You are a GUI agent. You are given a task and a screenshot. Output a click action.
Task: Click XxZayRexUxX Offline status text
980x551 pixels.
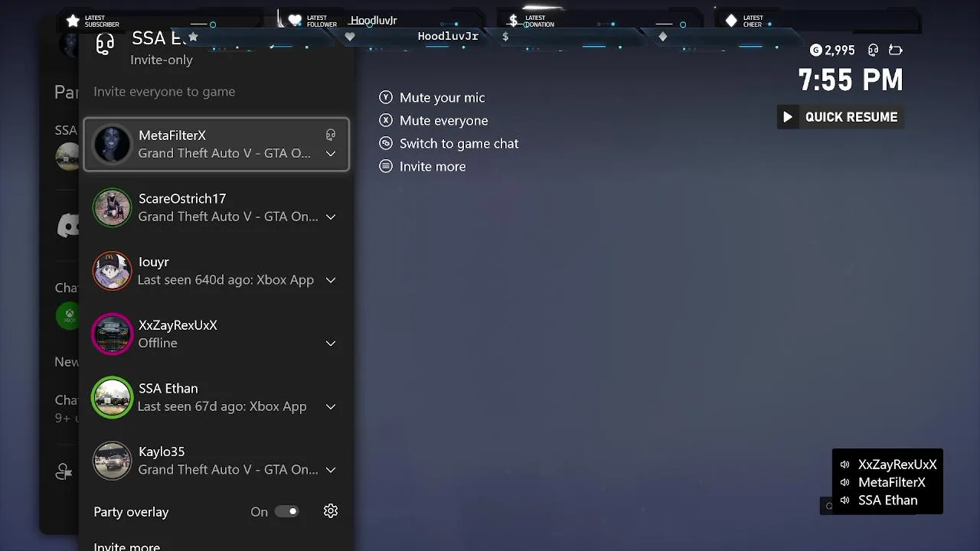[158, 344]
